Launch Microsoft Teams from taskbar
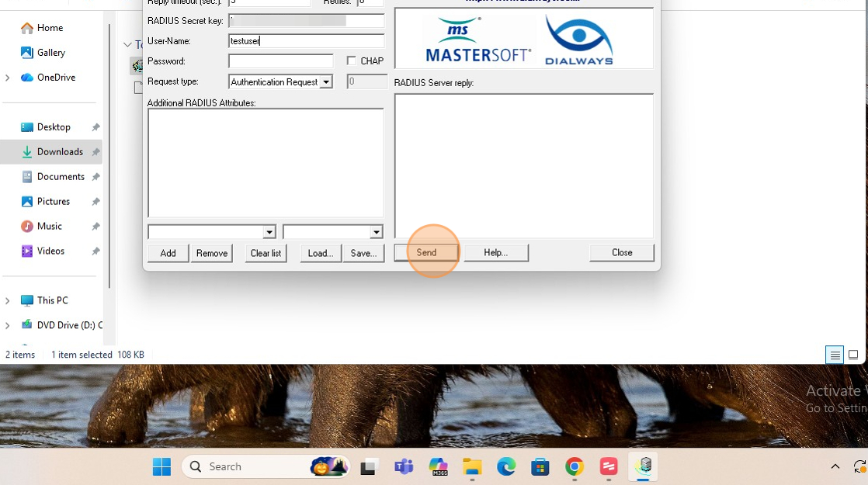868x485 pixels. coord(404,466)
